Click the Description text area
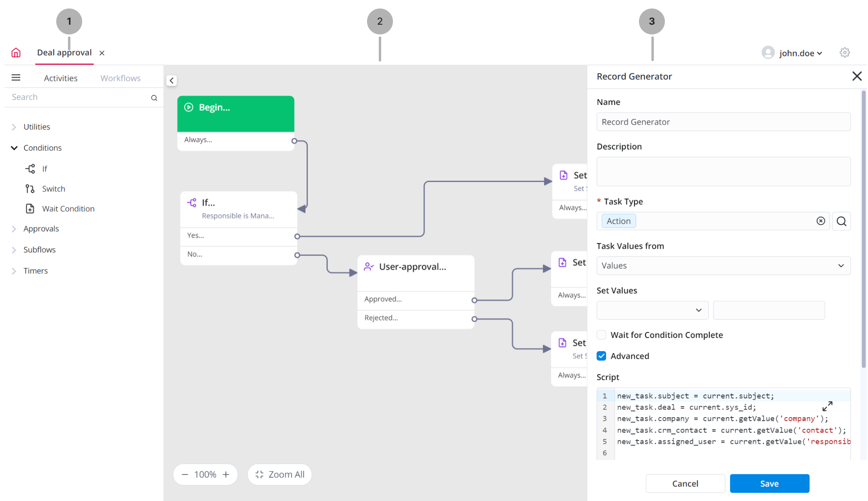The width and height of the screenshot is (868, 501). [x=724, y=172]
